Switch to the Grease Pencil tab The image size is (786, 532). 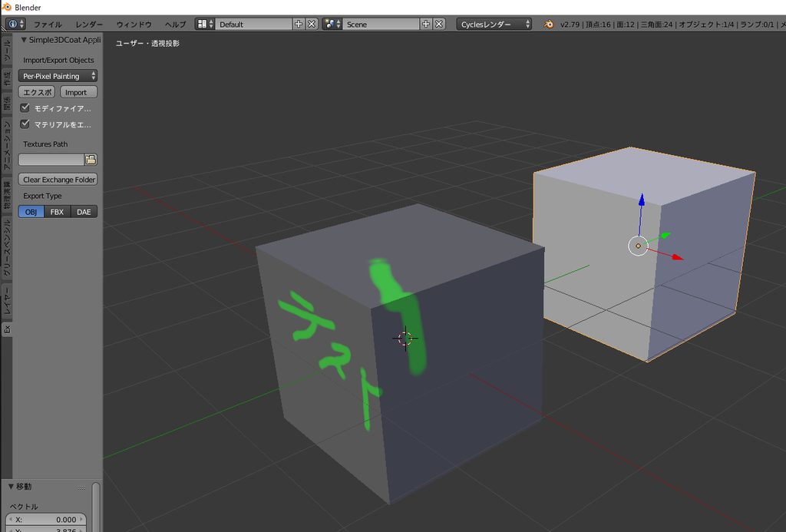click(6, 248)
